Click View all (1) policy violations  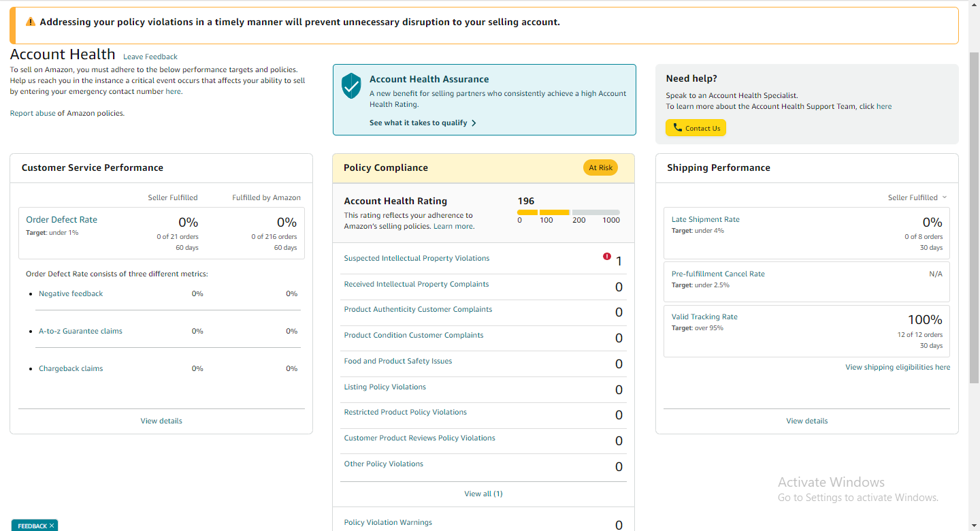[483, 494]
